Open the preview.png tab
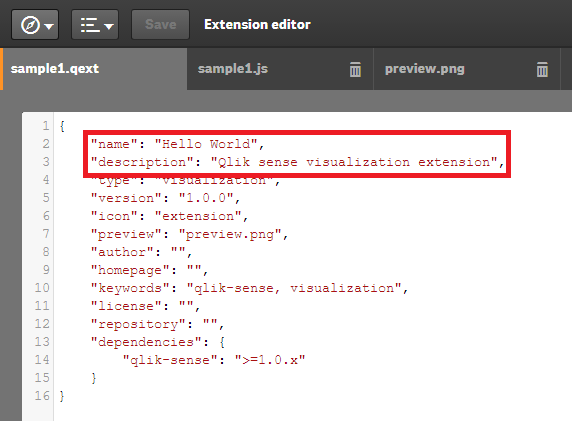This screenshot has width=572, height=421. coord(467,69)
